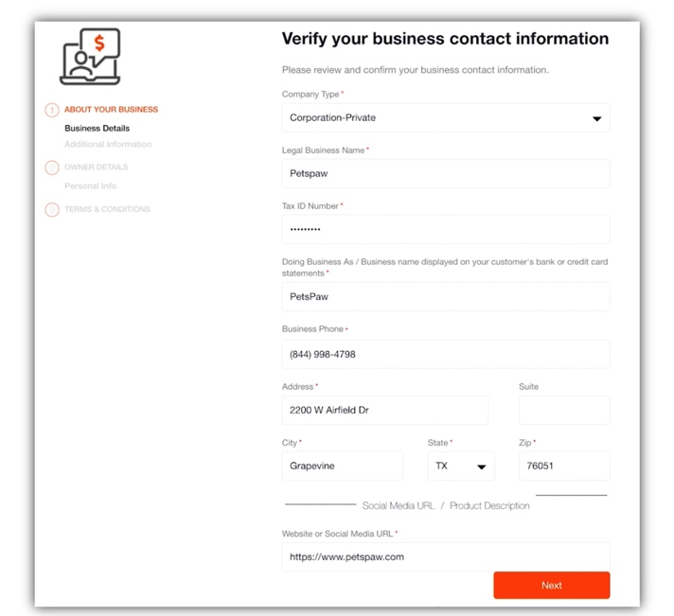Viewport: 674px width, 616px height.
Task: Open Personal Info sub-item
Action: pos(90,186)
